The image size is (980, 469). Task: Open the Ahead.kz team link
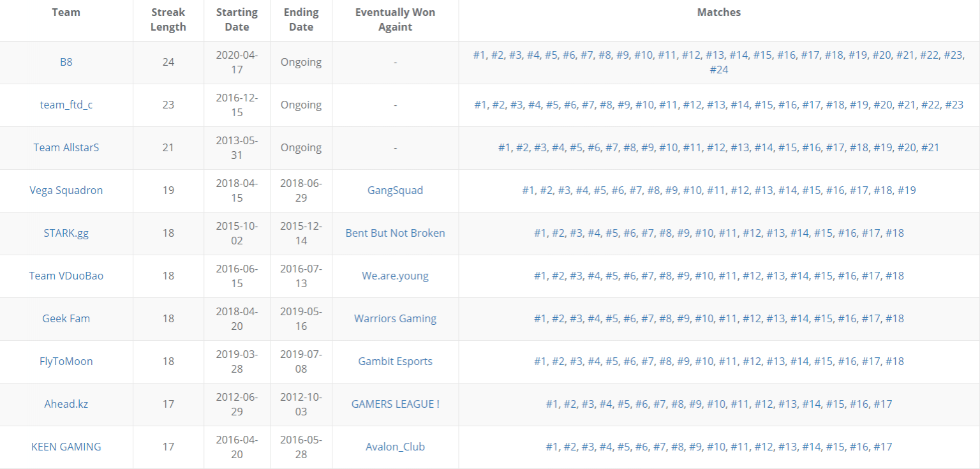(66, 405)
